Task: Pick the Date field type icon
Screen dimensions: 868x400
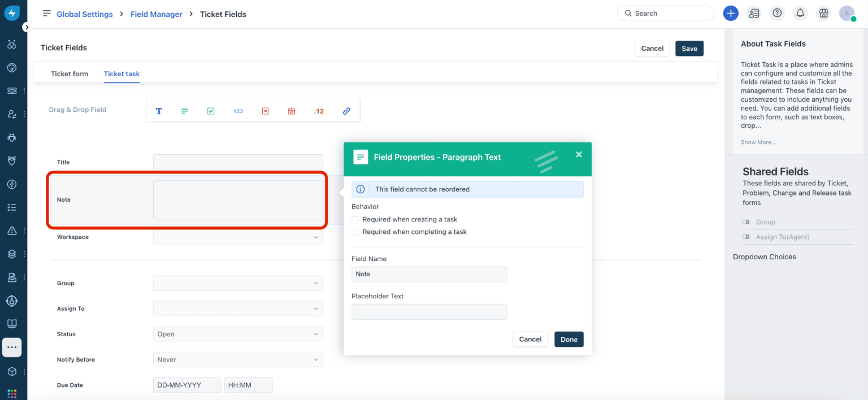Action: click(292, 111)
